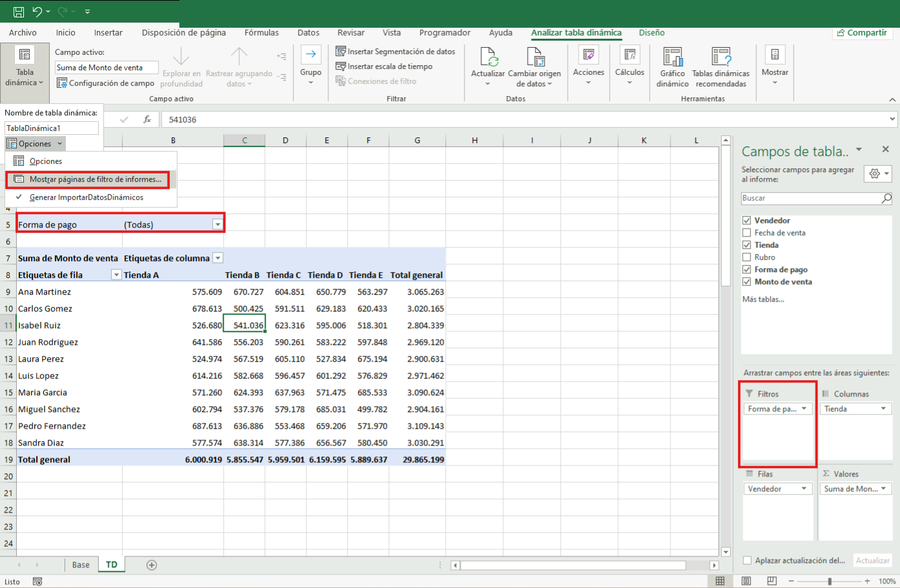Click the Campo activo input field

click(x=106, y=67)
